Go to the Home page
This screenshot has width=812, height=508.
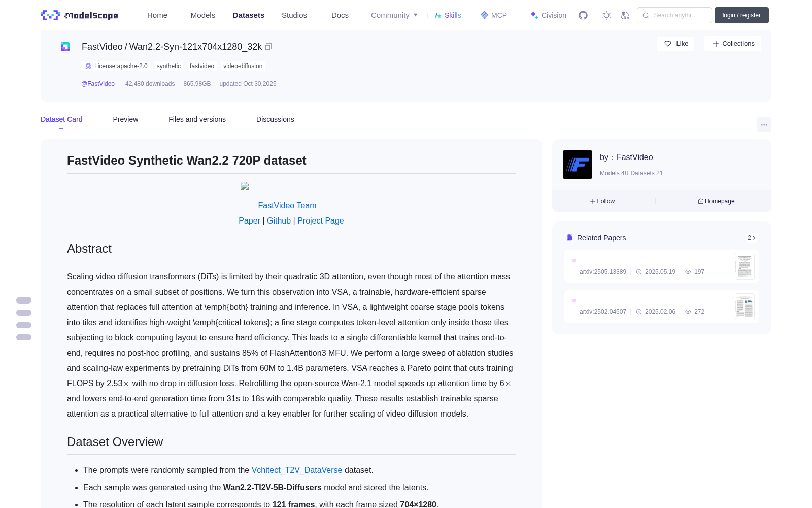point(157,15)
